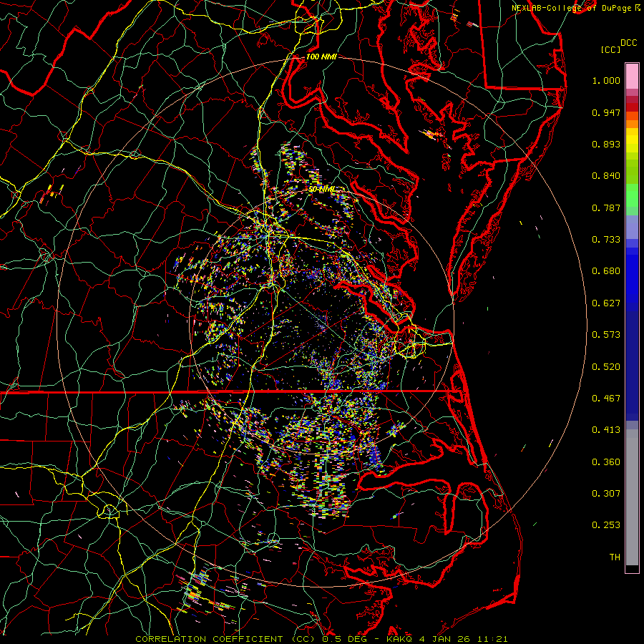Viewport: 644px width, 644px height.
Task: Click the 1.000 legend value
Action: (x=606, y=81)
